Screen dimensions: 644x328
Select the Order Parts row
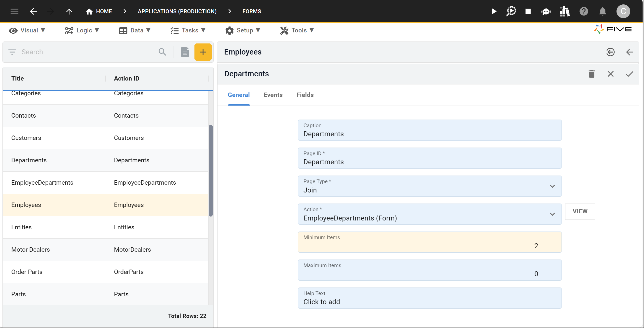pos(105,272)
